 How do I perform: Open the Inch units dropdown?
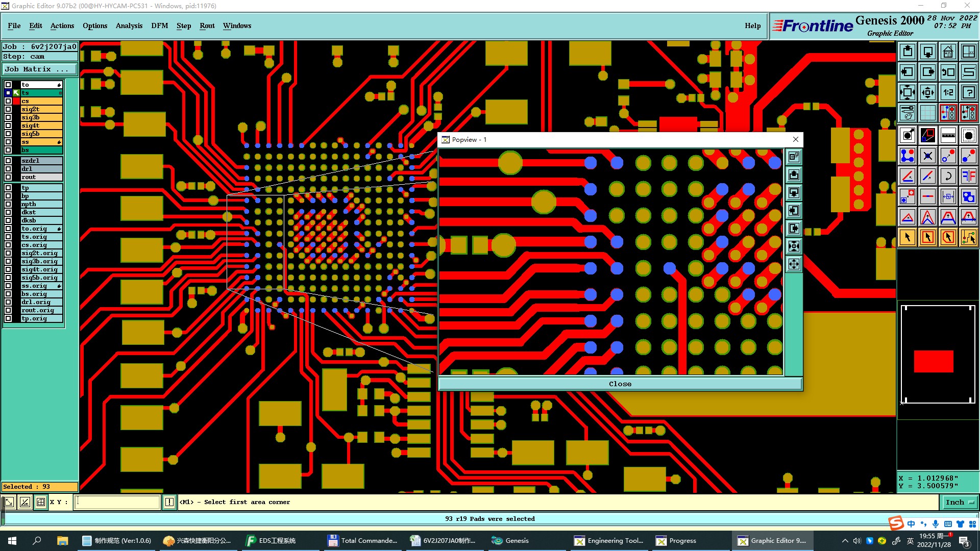959,502
